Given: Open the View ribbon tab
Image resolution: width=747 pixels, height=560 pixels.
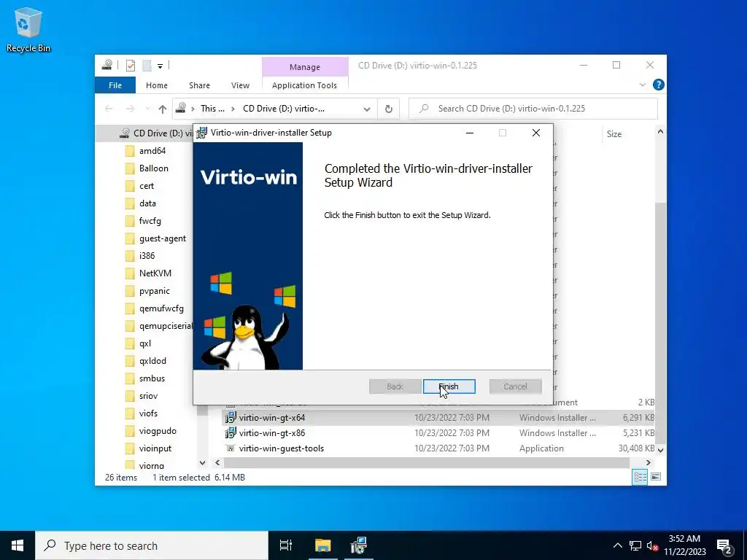Looking at the screenshot, I should click(x=240, y=85).
